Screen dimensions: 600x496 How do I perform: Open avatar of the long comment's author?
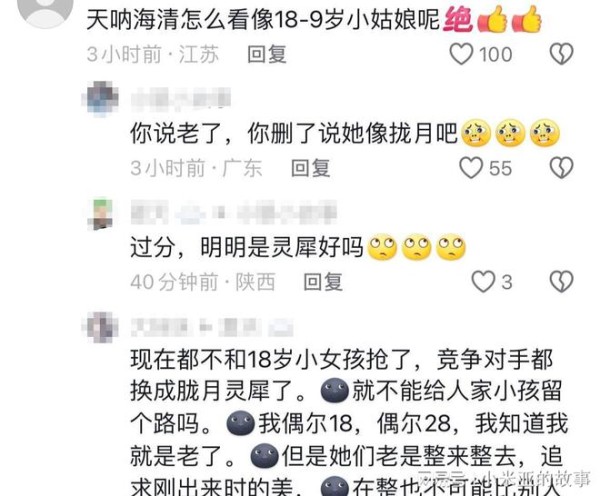(100, 327)
